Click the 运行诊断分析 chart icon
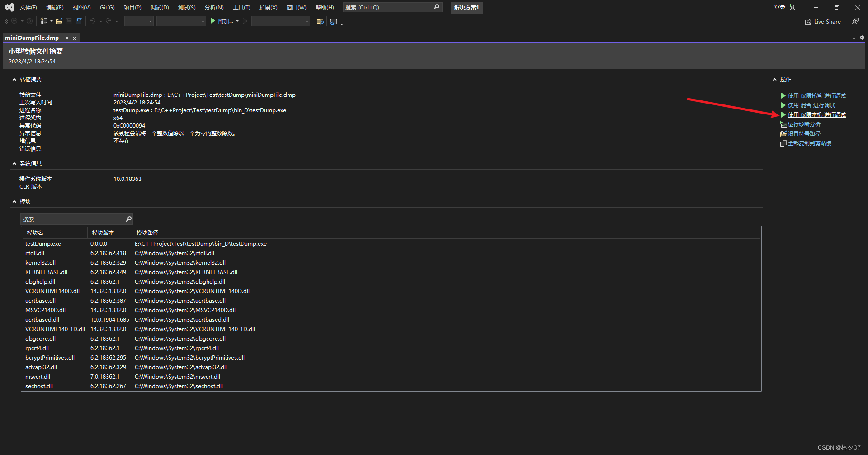The width and height of the screenshot is (868, 455). 783,124
